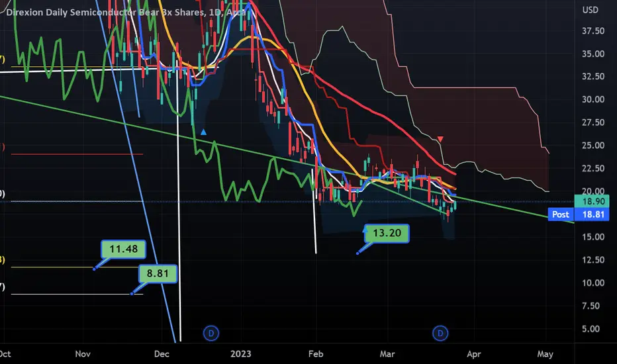Click the blue up-triangle signal marker
617x364 pixels.
203,132
